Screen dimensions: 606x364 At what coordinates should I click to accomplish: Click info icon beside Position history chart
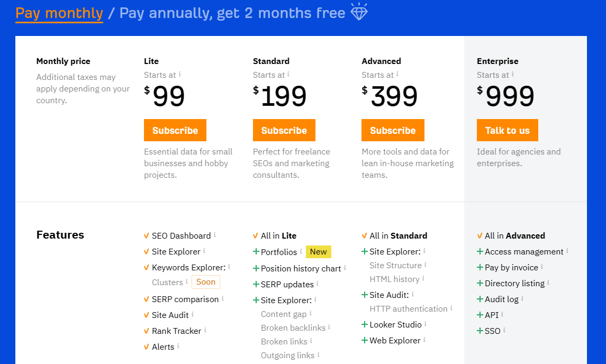[x=345, y=267]
